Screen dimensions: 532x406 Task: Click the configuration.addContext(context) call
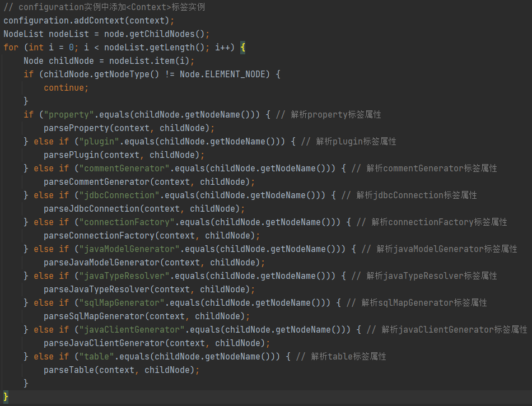[x=86, y=21]
